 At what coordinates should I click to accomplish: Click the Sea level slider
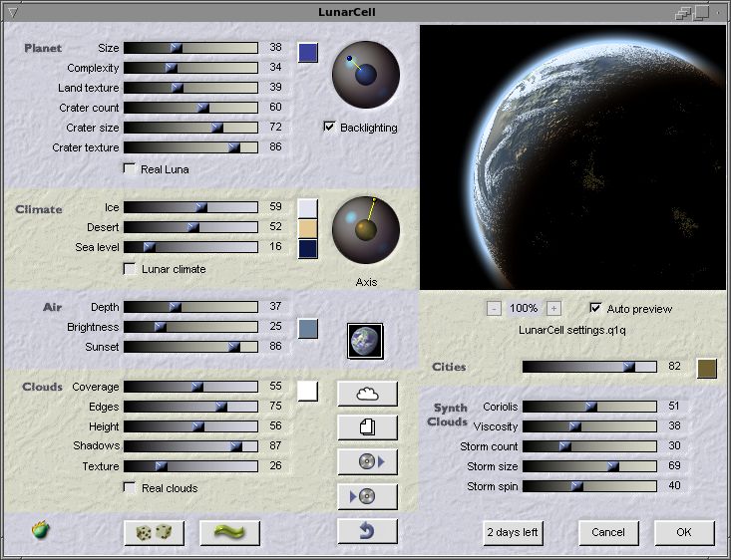pyautogui.click(x=190, y=247)
